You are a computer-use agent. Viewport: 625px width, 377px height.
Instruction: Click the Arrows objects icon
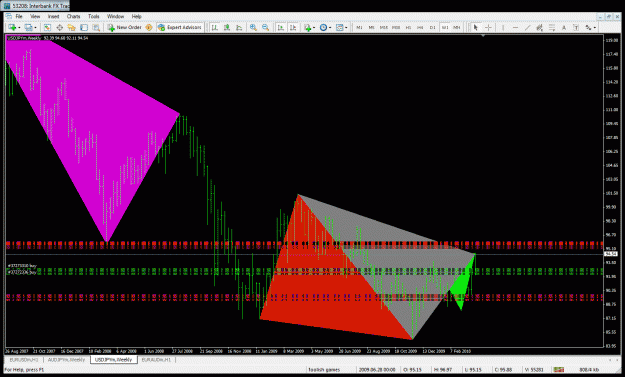pyautogui.click(x=588, y=27)
